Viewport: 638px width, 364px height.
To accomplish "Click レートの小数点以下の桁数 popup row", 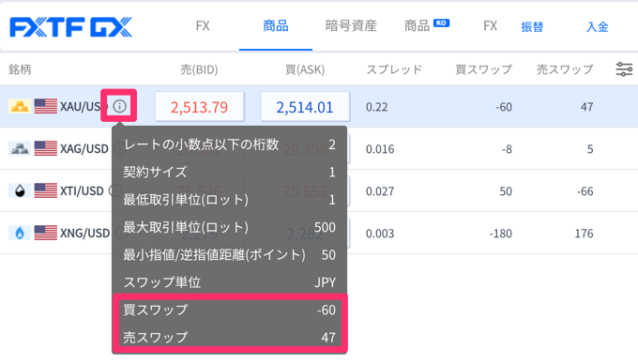I will coord(230,144).
